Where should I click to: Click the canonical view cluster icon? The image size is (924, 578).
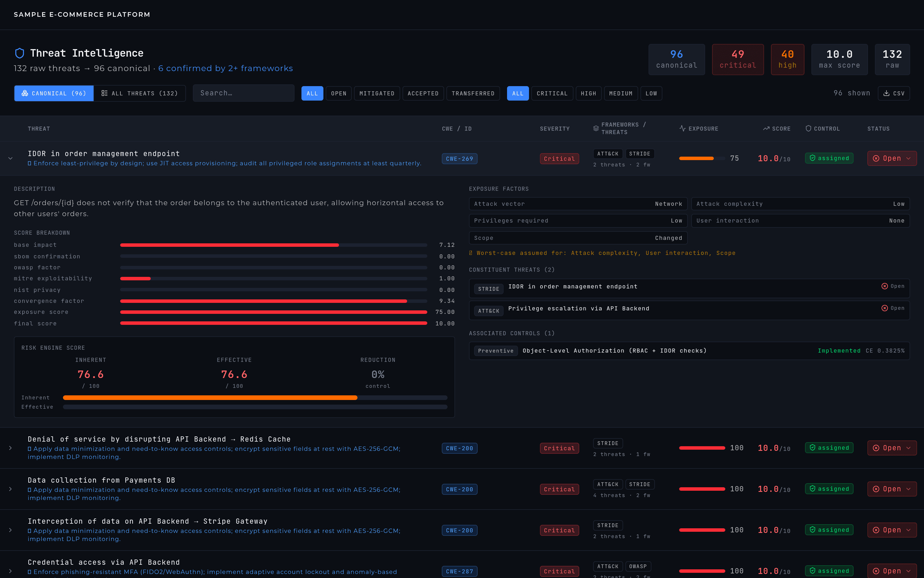25,93
